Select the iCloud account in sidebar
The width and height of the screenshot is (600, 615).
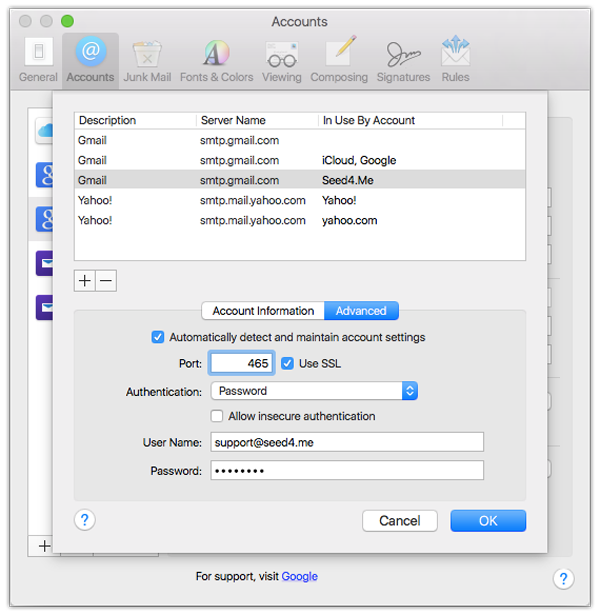click(x=44, y=130)
